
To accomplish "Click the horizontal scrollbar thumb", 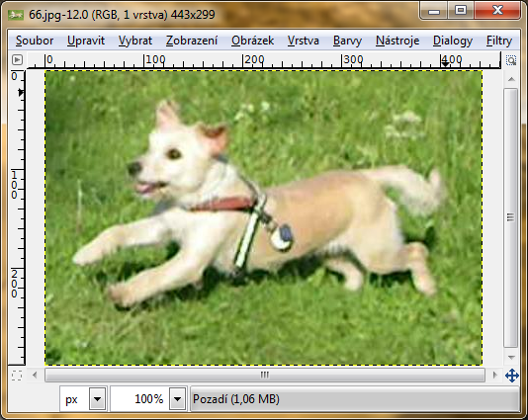I will [265, 375].
